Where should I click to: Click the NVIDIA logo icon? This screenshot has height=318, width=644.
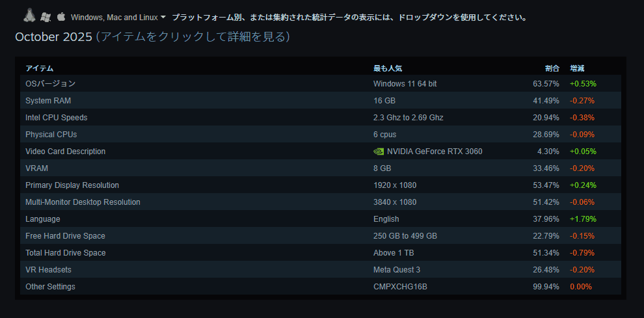coord(379,152)
